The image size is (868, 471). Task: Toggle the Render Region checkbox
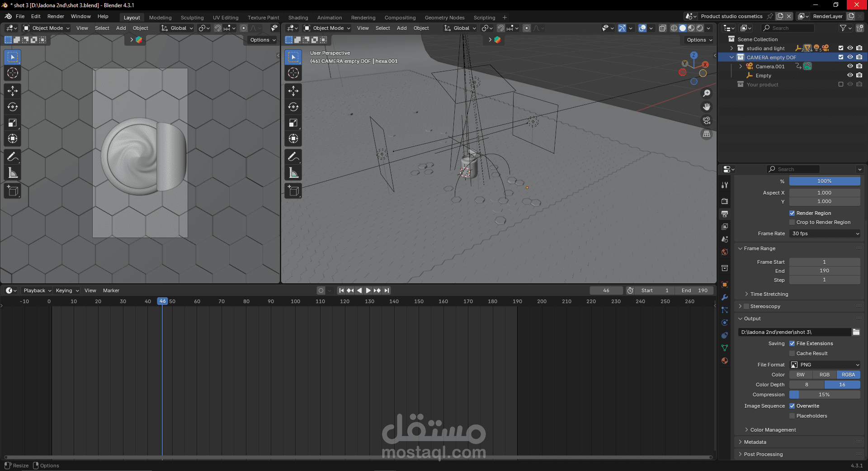point(792,213)
